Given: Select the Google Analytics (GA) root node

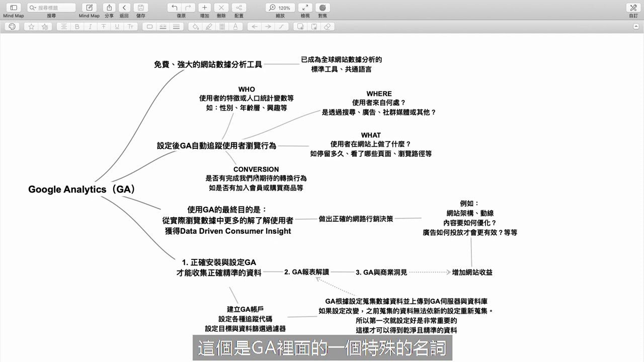Looking at the screenshot, I should (x=82, y=190).
